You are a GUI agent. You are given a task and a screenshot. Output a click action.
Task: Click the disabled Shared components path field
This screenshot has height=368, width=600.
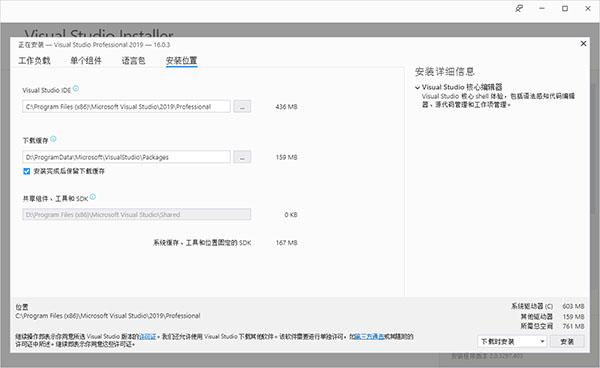(x=137, y=214)
